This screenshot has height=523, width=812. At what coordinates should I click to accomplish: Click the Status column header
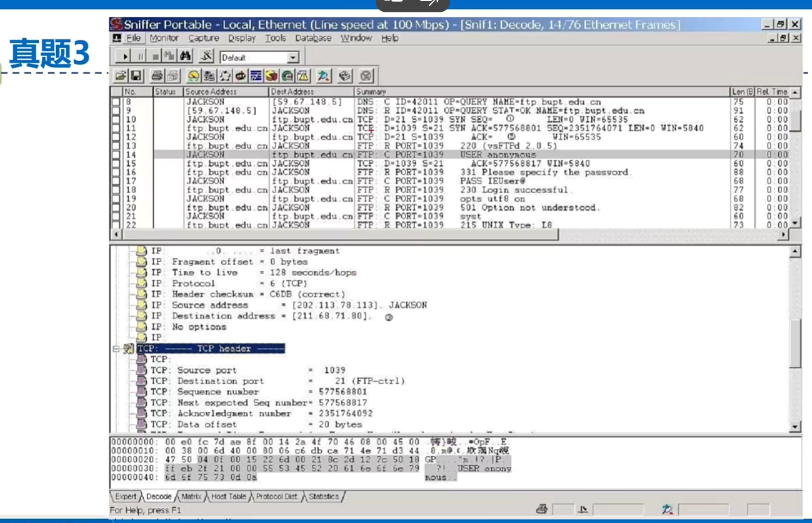[x=168, y=92]
